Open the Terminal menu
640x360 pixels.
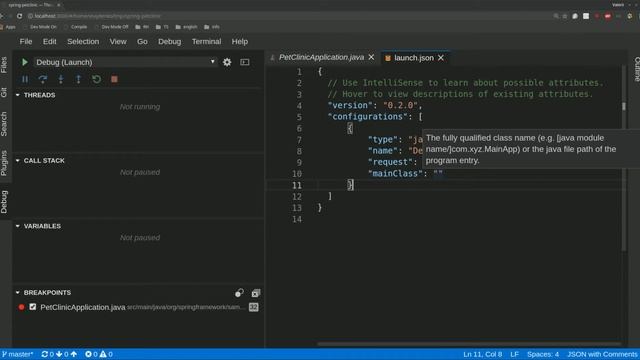[x=207, y=42]
